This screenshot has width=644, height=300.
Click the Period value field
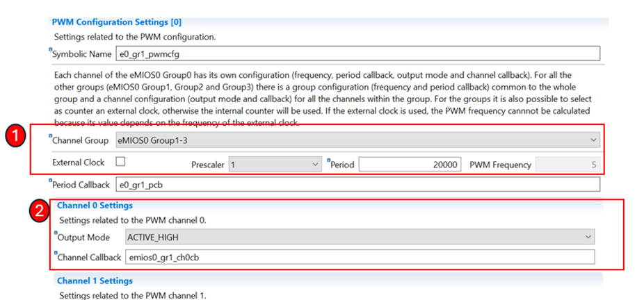pyautogui.click(x=410, y=165)
